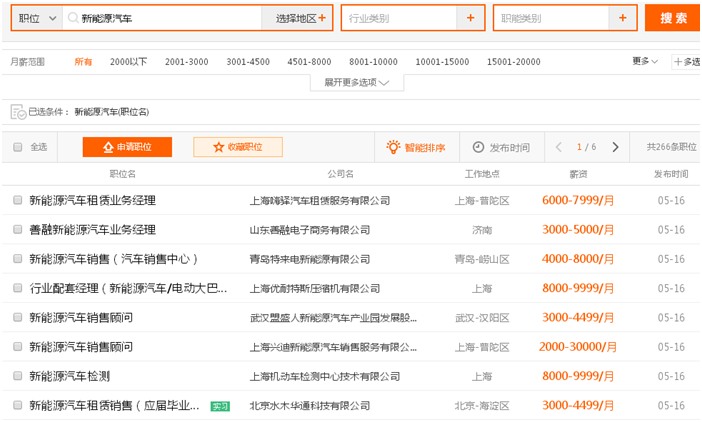This screenshot has height=422, width=702.
Task: Click the 申请职位 apply button
Action: click(x=127, y=147)
